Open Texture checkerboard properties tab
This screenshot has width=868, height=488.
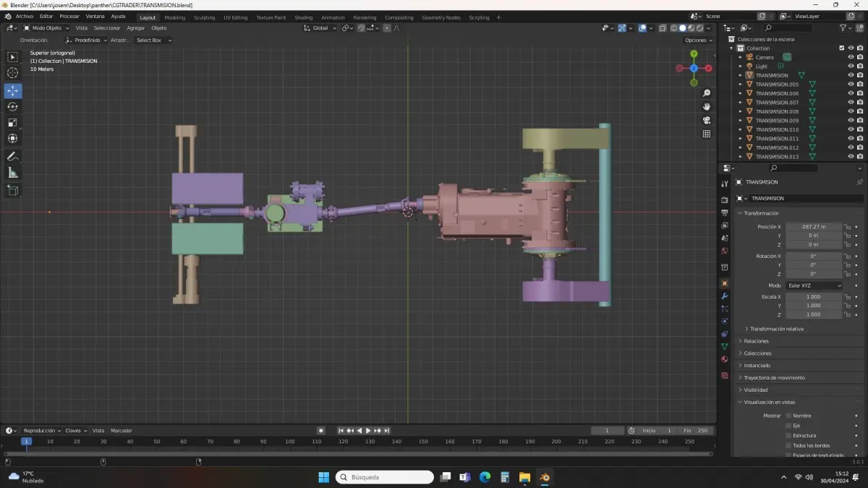[x=725, y=376]
